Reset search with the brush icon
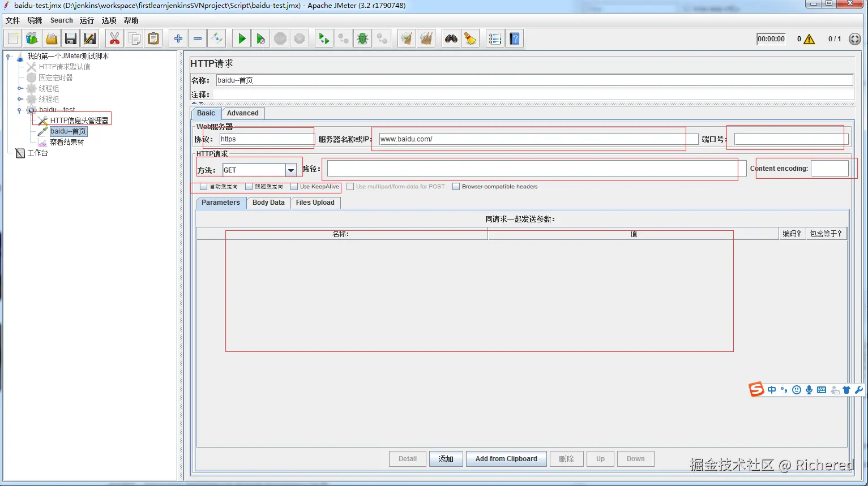868x486 pixels. pos(471,38)
